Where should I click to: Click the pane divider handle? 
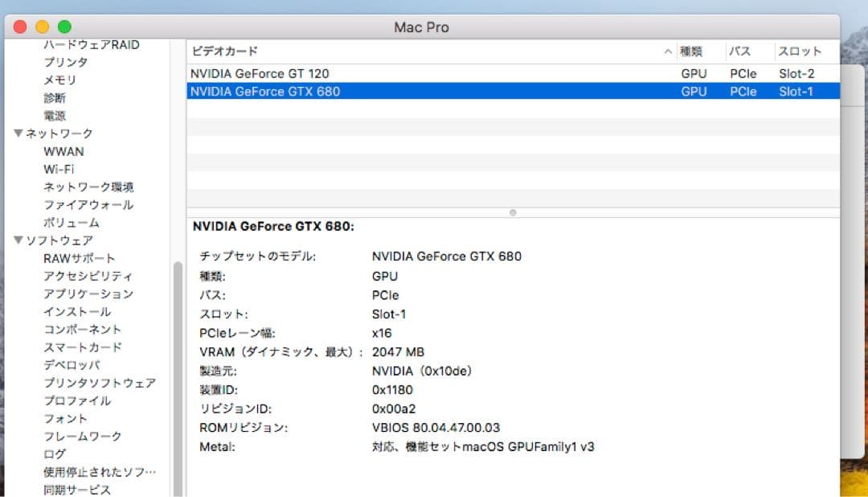[512, 212]
